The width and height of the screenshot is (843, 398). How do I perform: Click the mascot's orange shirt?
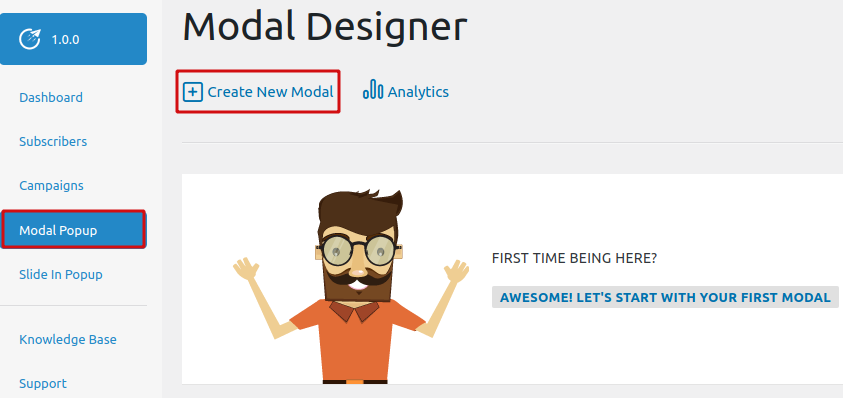(357, 340)
